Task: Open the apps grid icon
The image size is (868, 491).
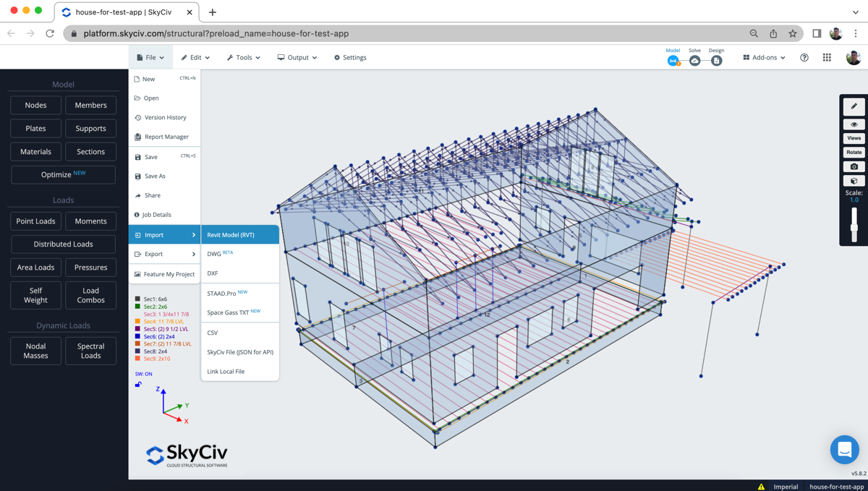Action: tap(827, 58)
